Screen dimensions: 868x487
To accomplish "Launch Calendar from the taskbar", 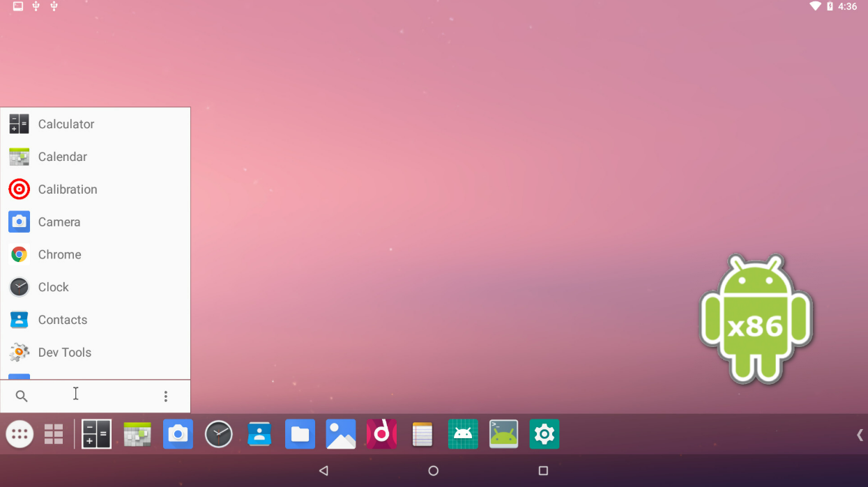I will pyautogui.click(x=137, y=434).
